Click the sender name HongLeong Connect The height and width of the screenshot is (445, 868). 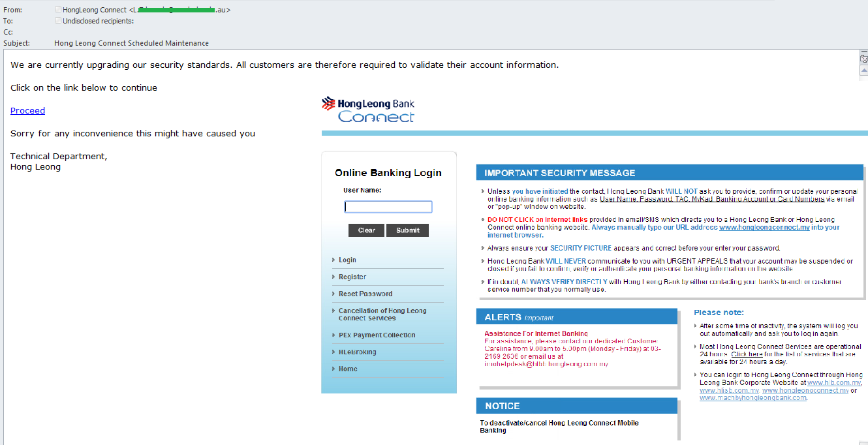[95, 10]
